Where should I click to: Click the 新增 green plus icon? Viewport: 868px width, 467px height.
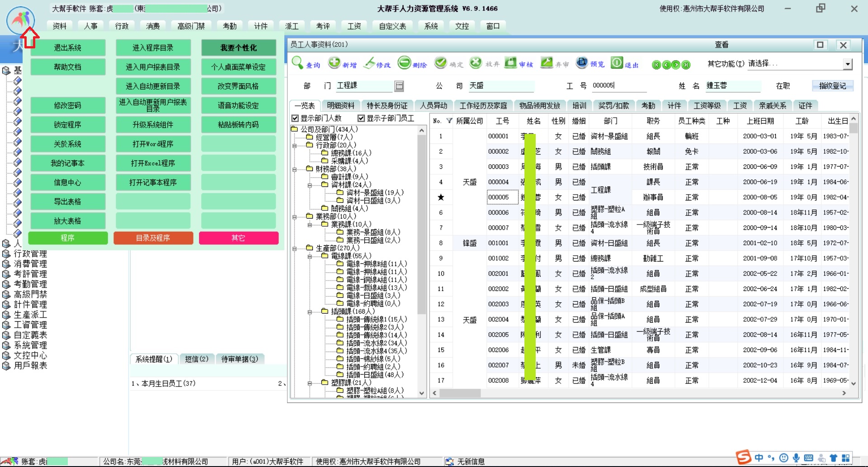(334, 63)
